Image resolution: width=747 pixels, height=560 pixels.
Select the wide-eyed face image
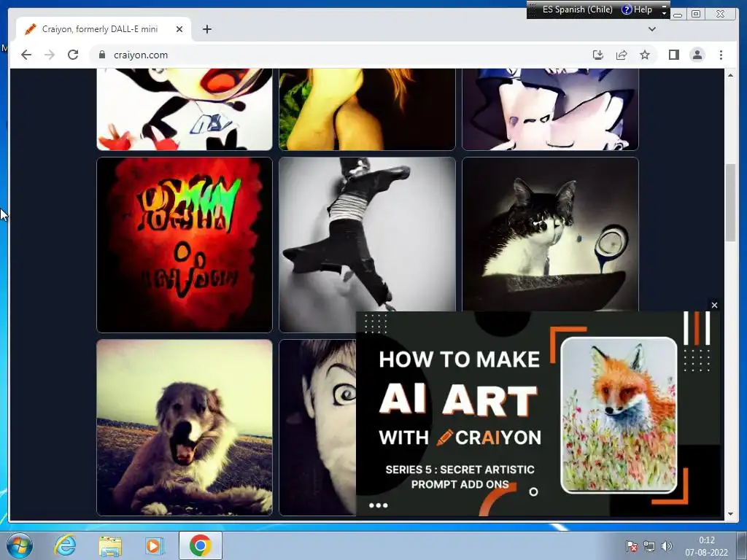318,427
